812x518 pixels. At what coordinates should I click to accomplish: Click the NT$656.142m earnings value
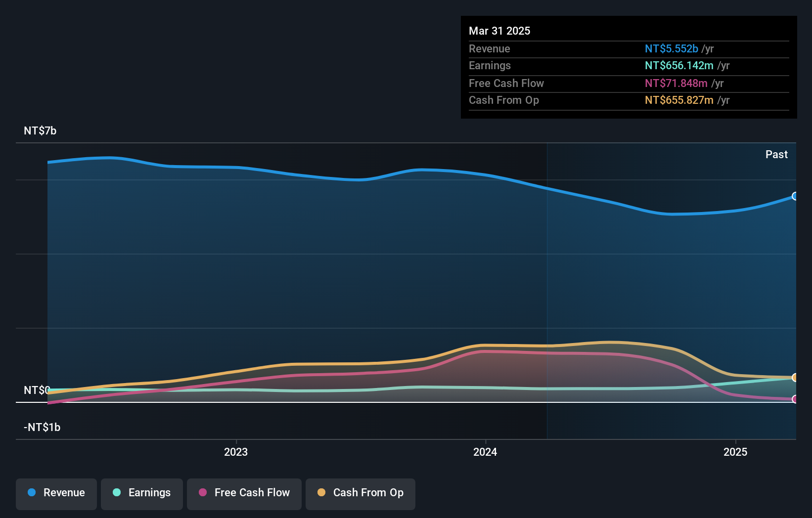coord(679,65)
